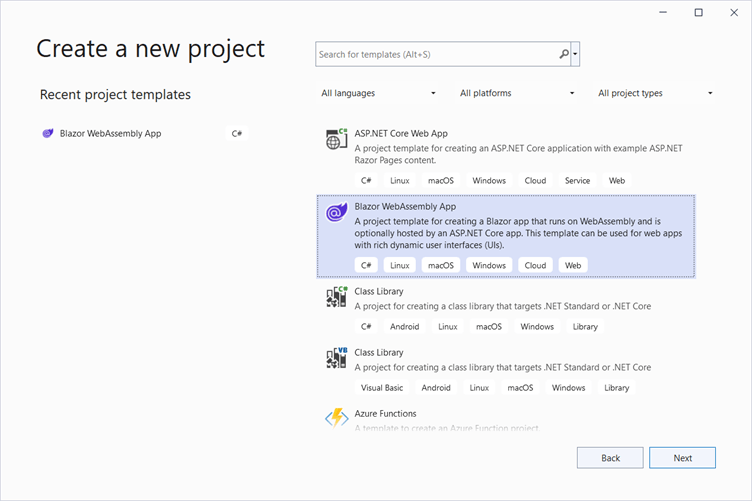This screenshot has height=501, width=752.
Task: Click the Azure Functions template icon
Action: [x=337, y=418]
